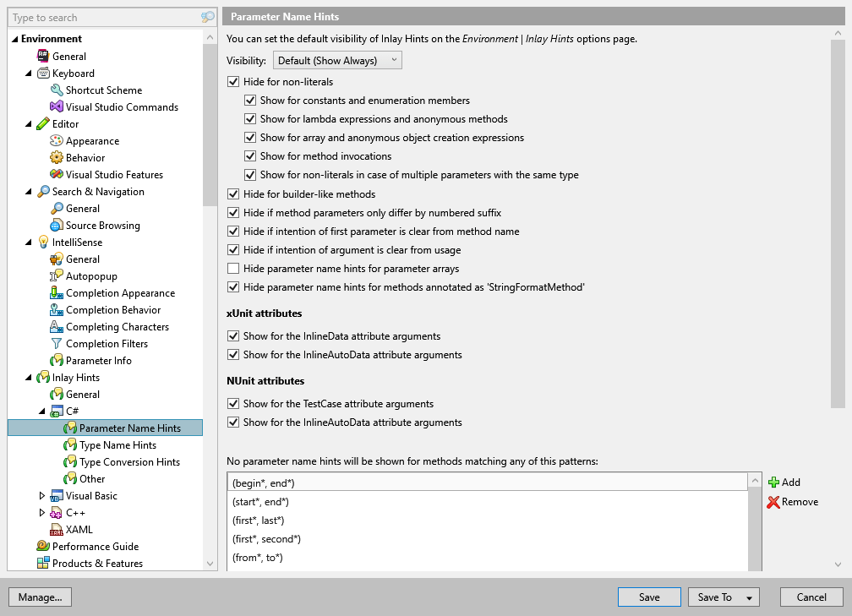The height and width of the screenshot is (616, 852).
Task: Click the General icon under Environment
Action: tap(43, 56)
